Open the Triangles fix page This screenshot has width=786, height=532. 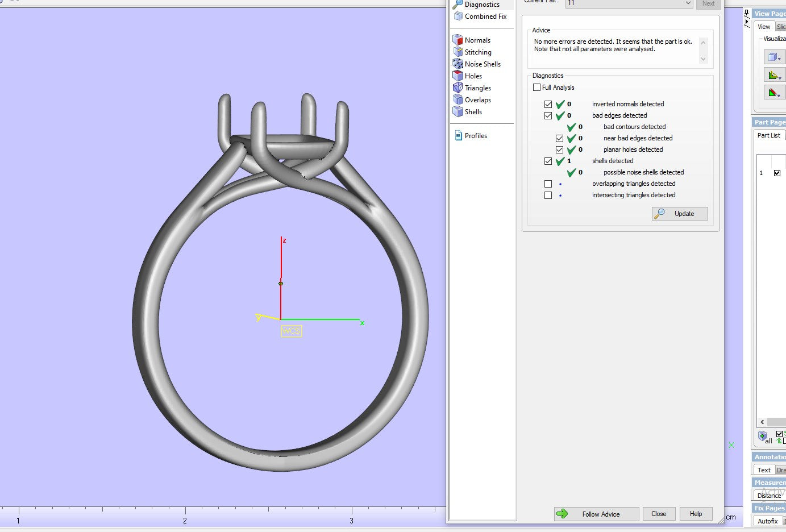click(x=477, y=88)
